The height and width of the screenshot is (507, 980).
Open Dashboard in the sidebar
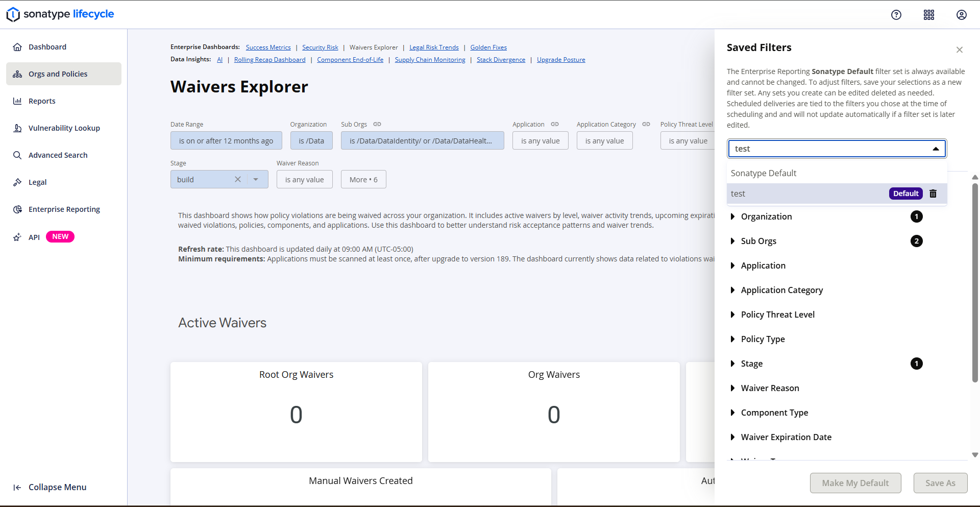[x=64, y=47]
